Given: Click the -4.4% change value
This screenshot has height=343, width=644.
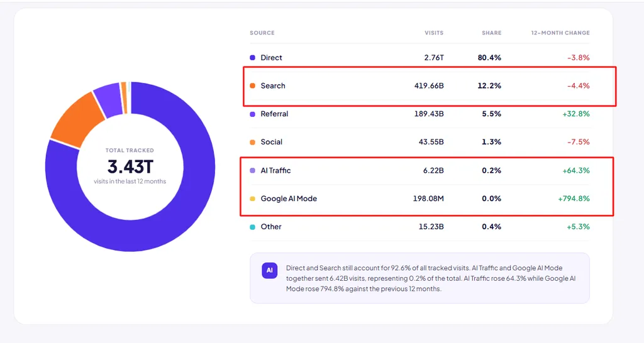Looking at the screenshot, I should (x=579, y=85).
